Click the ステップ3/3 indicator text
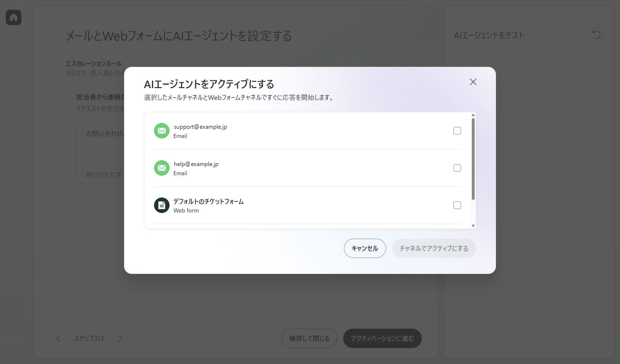Screen dimensions: 620x364 (x=89, y=338)
